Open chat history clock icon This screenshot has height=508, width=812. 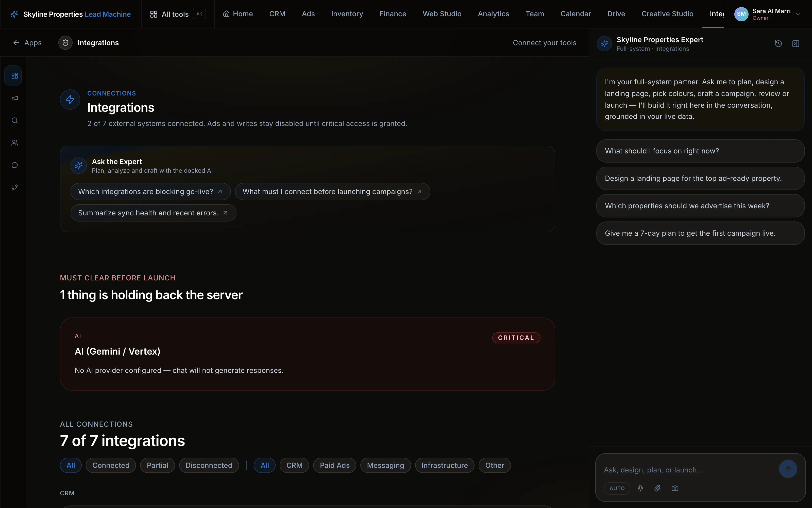779,44
